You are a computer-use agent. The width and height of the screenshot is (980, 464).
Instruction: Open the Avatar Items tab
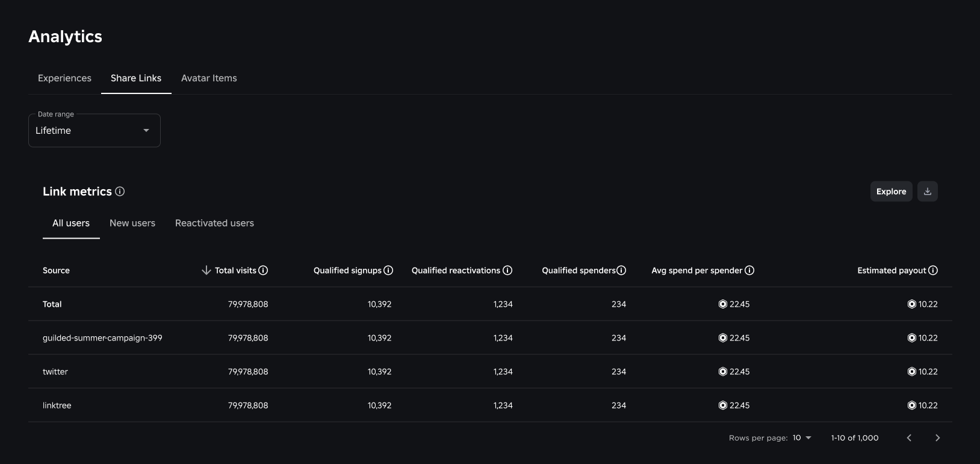209,78
